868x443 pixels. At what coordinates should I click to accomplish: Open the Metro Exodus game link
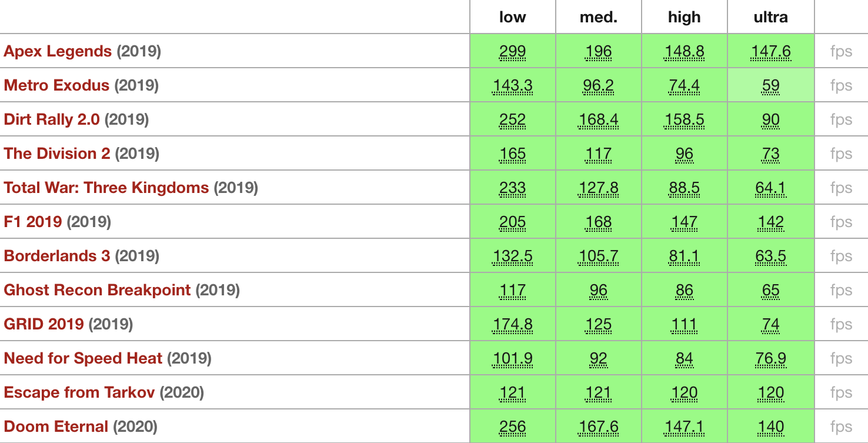[x=56, y=85]
